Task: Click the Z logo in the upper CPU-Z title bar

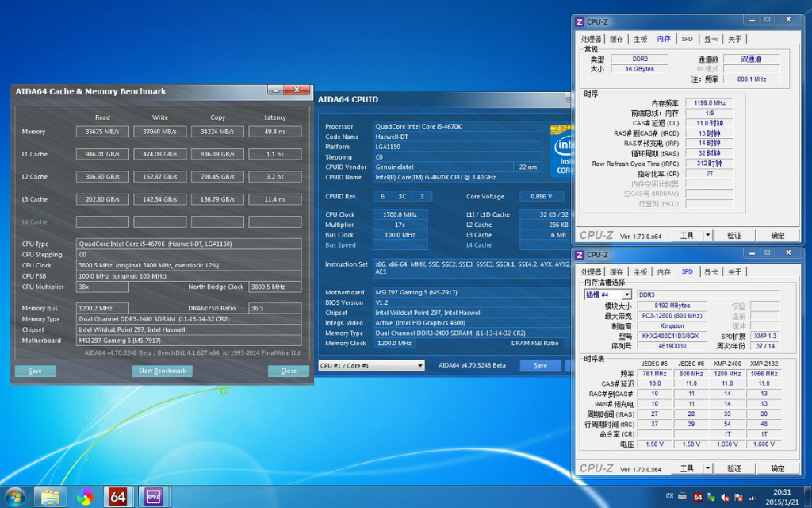Action: tap(580, 21)
